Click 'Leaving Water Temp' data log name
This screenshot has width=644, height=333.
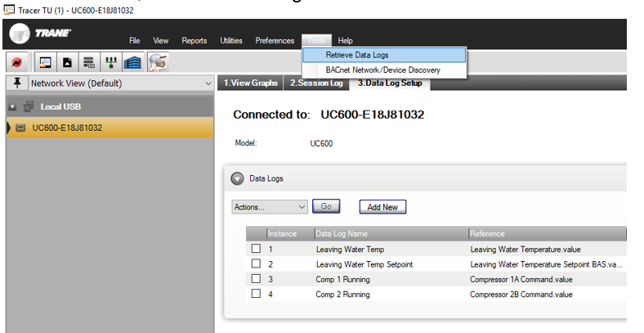tap(351, 249)
